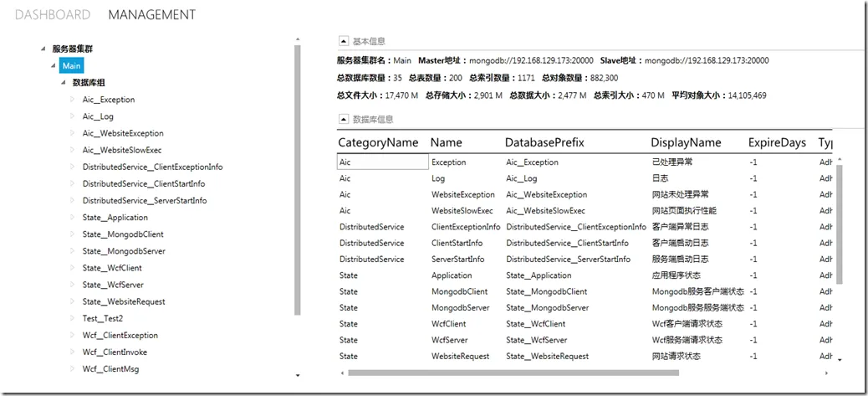Viewport: 868px width, 396px height.
Task: Expand the Aic__Exception tree arrow
Action: click(x=73, y=100)
